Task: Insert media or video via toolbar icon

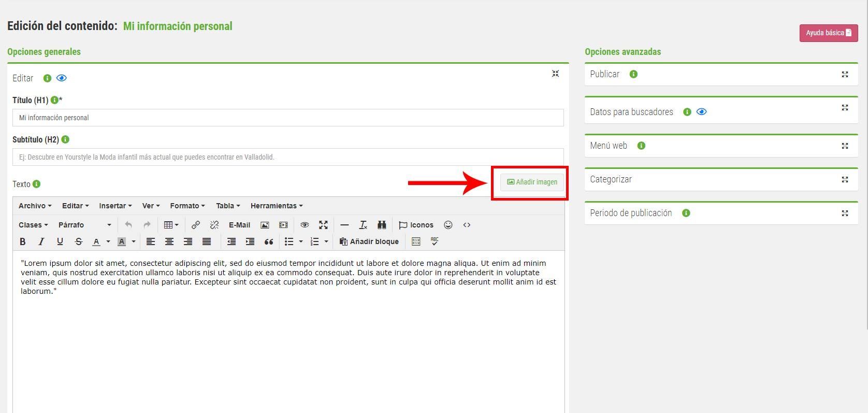Action: click(283, 225)
